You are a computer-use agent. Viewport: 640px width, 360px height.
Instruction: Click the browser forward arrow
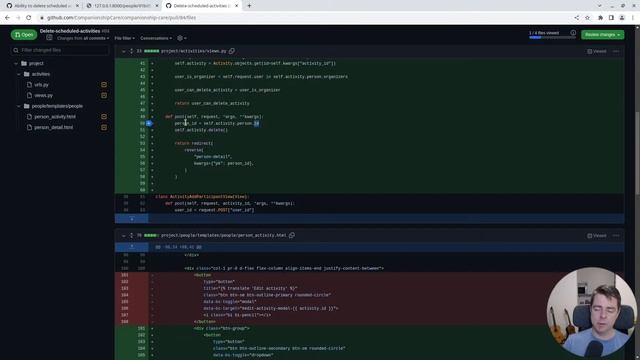pos(18,18)
